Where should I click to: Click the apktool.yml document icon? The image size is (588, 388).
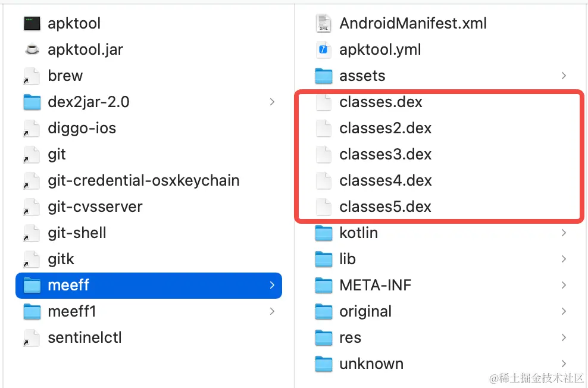(x=324, y=49)
